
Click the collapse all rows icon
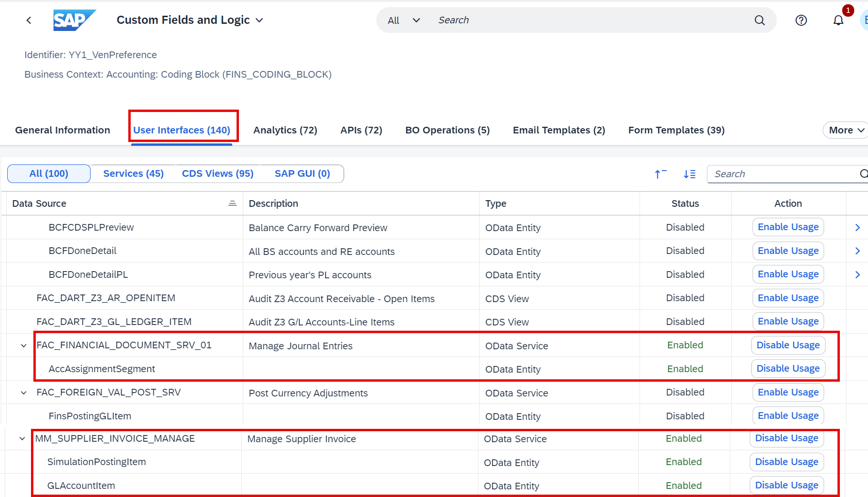point(661,174)
